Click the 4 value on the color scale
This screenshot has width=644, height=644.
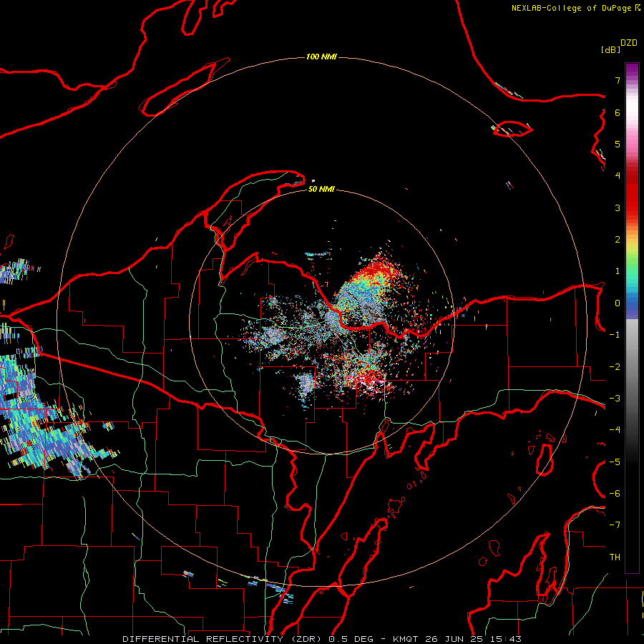[618, 176]
